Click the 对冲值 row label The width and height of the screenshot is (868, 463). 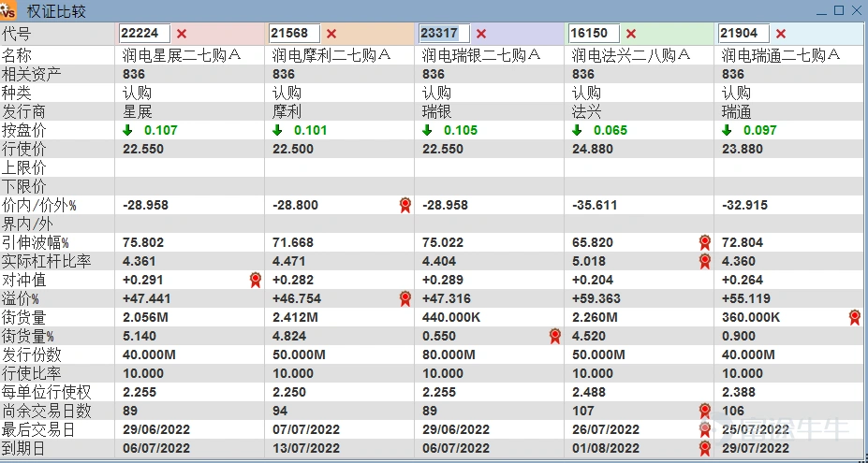click(x=23, y=280)
